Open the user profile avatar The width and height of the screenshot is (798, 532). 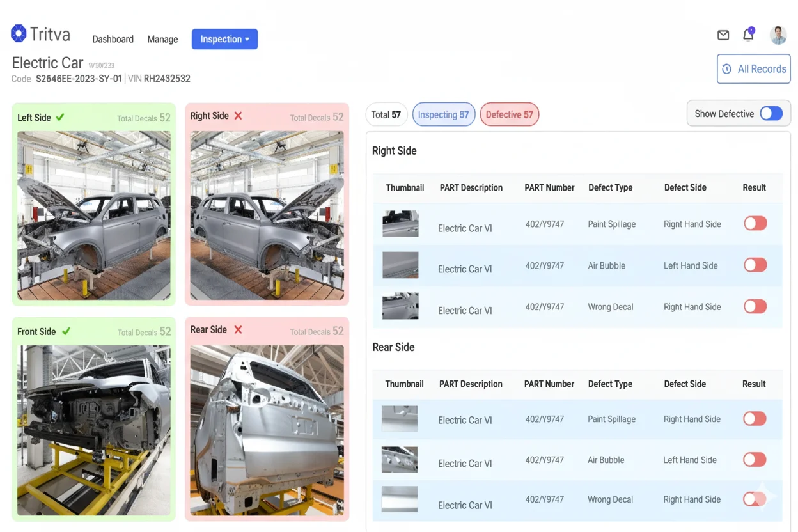pos(778,35)
